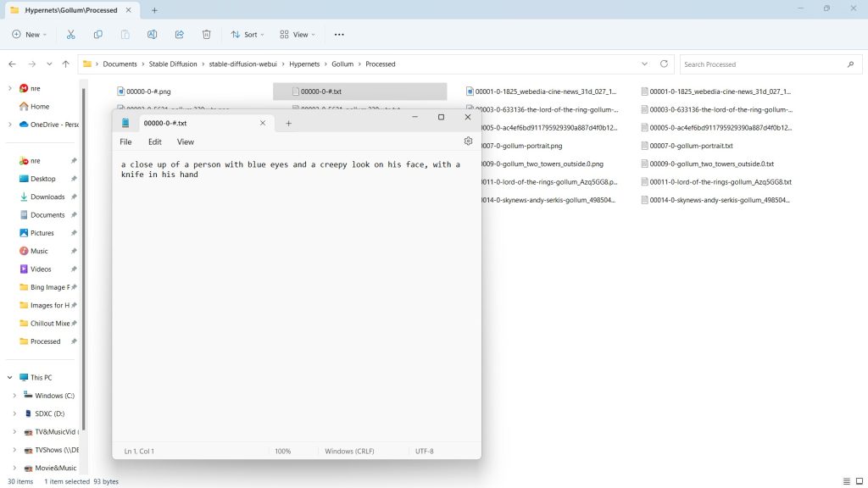Open Notepad settings gear icon
868x488 pixels.
click(468, 141)
